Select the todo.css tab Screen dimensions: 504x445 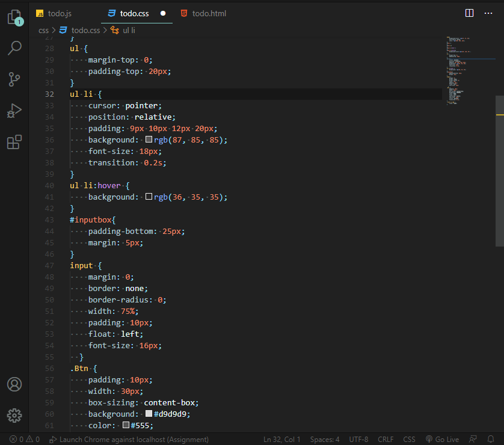point(134,13)
